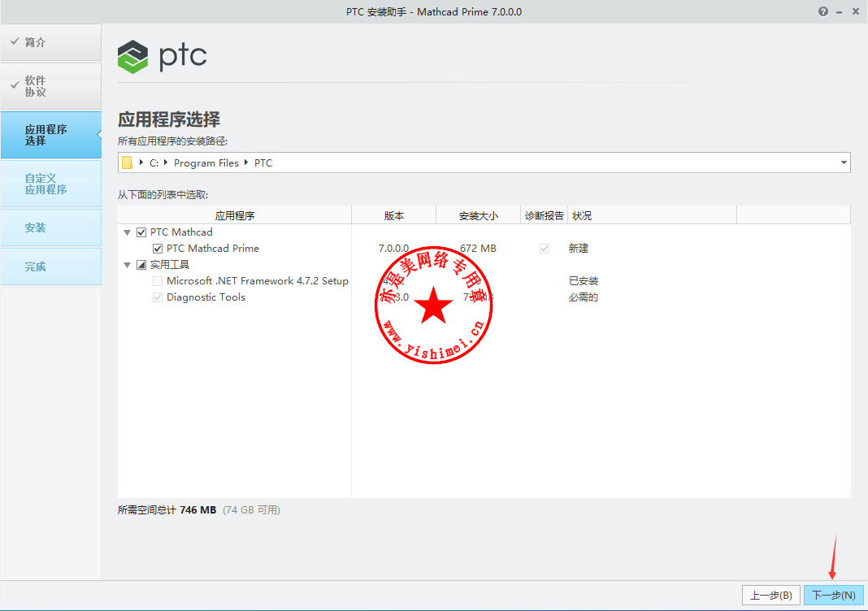
Task: Click the 新建 status text
Action: [x=579, y=249]
